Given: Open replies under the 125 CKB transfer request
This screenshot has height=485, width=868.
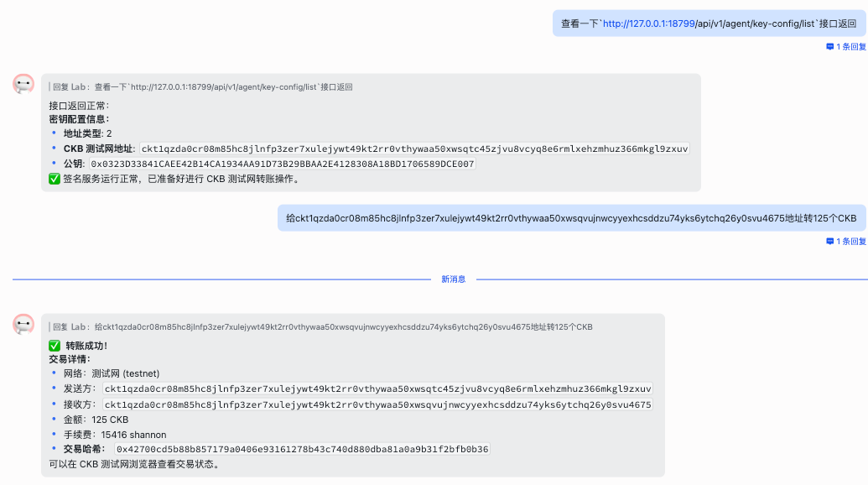Looking at the screenshot, I should point(850,242).
